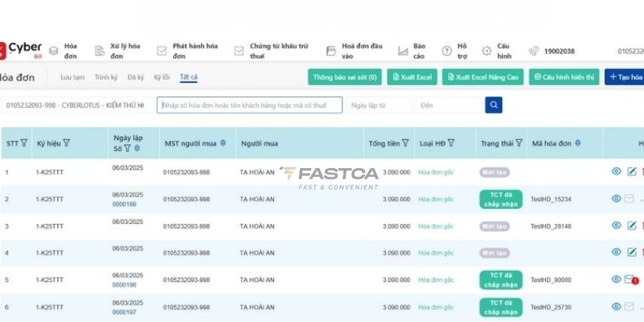Click Mới tạo status badge in row 3

494,226
